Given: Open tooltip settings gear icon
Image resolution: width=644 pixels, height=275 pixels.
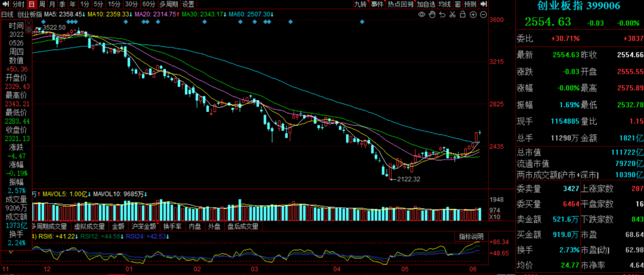Looking at the screenshot, I should (29, 30).
